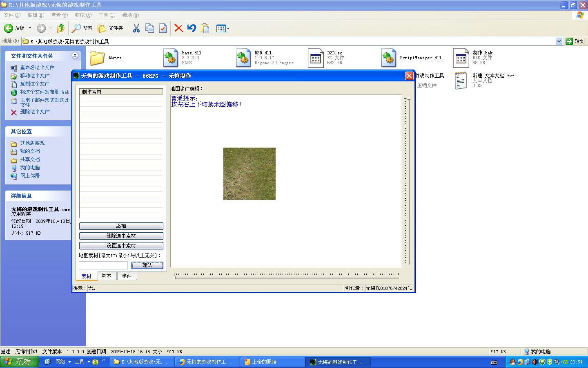This screenshot has height=368, width=588.
Task: Select the D2D.dll file icon
Action: coord(243,58)
